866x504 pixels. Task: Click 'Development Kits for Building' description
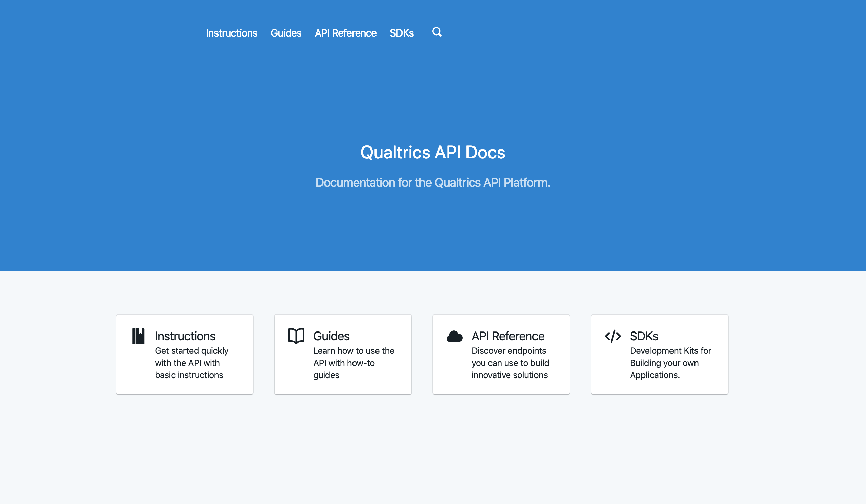point(670,363)
